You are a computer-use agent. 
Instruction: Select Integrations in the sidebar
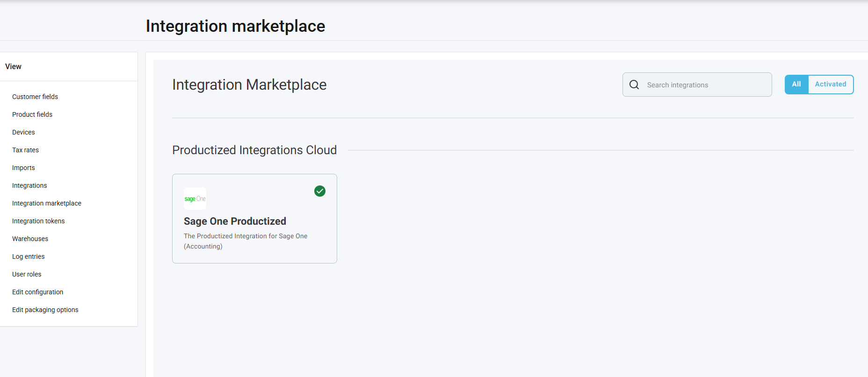click(29, 185)
